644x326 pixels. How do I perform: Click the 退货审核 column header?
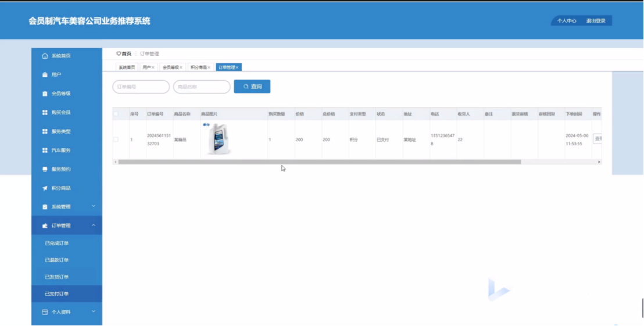(520, 114)
